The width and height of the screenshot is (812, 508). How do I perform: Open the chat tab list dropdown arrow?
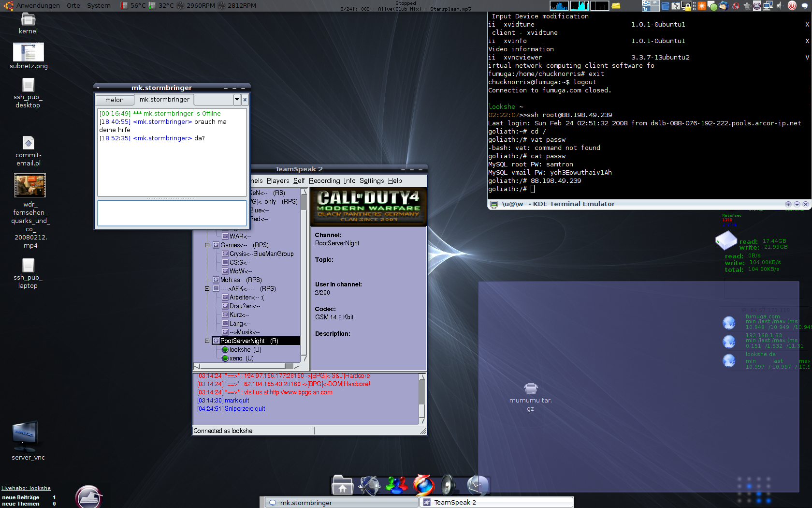tap(237, 100)
